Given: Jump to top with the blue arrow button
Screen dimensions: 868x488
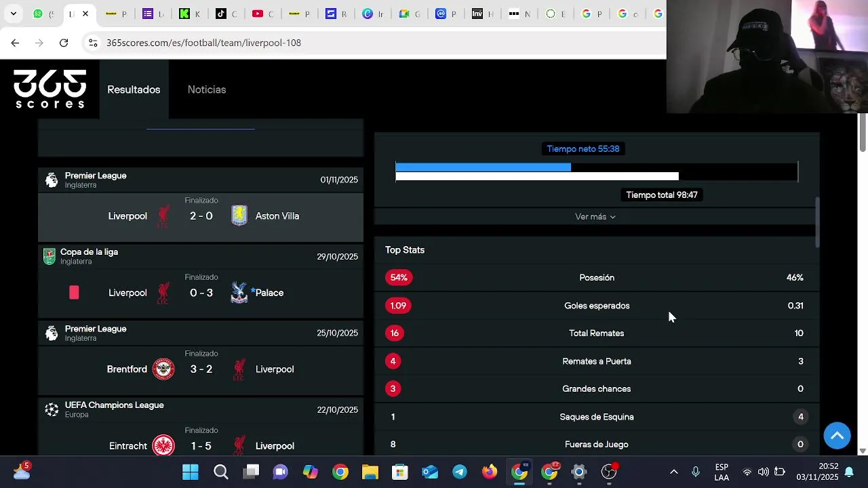Looking at the screenshot, I should (837, 435).
